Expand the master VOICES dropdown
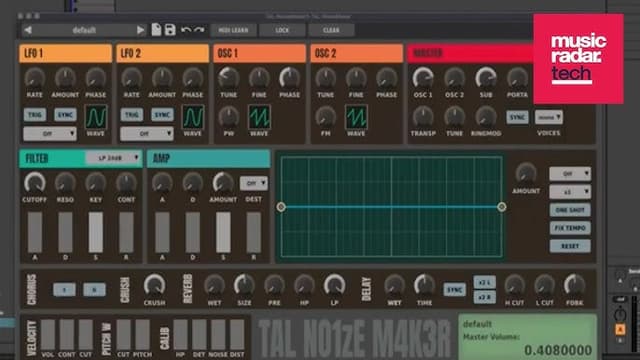Screen dimensions: 640x360 [549, 117]
